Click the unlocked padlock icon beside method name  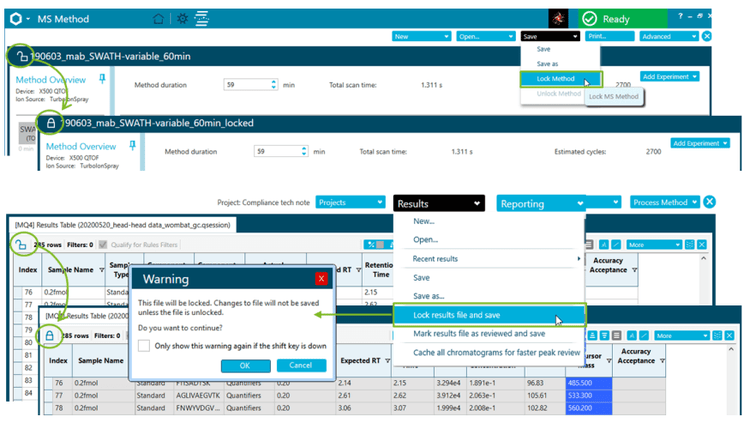pyautogui.click(x=22, y=57)
